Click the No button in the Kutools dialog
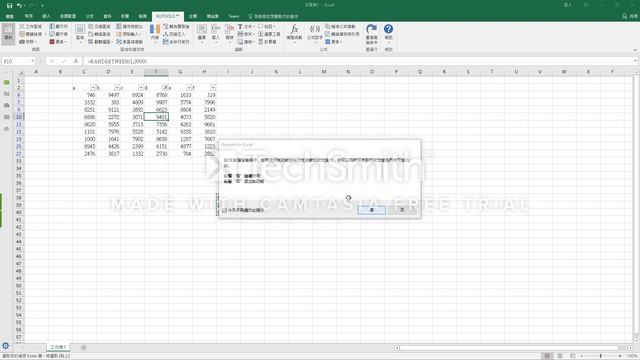The width and height of the screenshot is (640, 360). (x=402, y=210)
